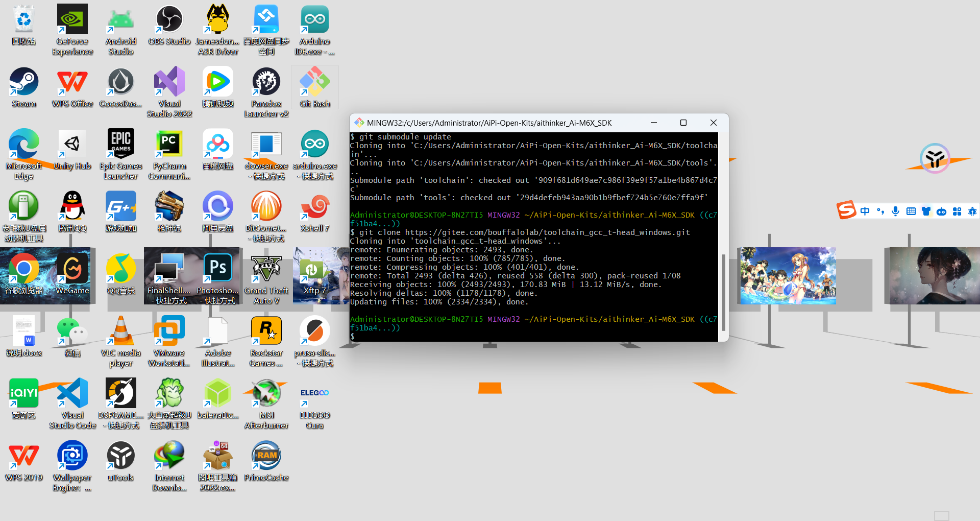Open Epic Games Launcher
This screenshot has height=521, width=980.
point(121,154)
